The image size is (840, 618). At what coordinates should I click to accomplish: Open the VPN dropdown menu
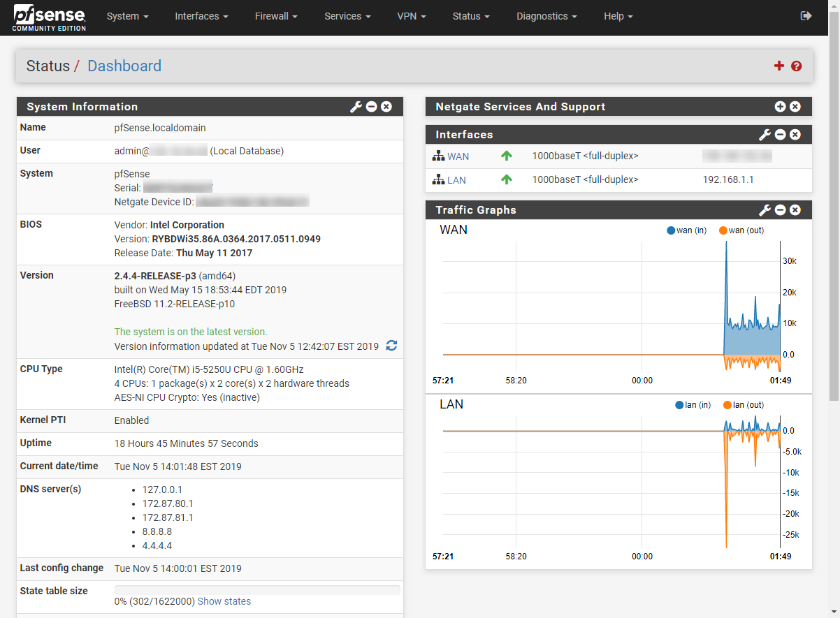coord(412,16)
